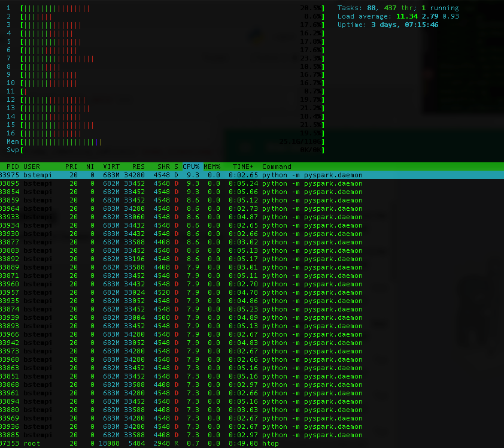Click the 23.3% value on CPU 7
The width and height of the screenshot is (504, 448).
311,58
